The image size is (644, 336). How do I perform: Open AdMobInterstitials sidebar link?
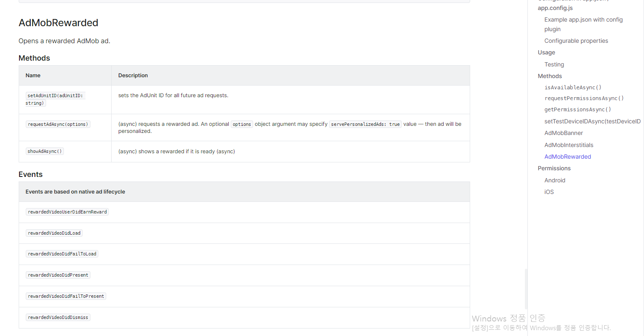tap(568, 145)
